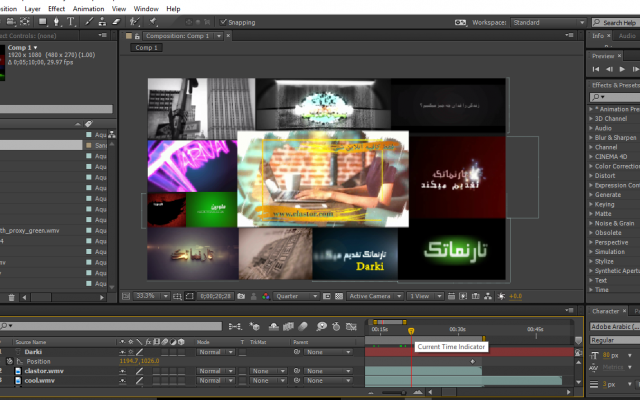Open the Animation menu

point(88,9)
